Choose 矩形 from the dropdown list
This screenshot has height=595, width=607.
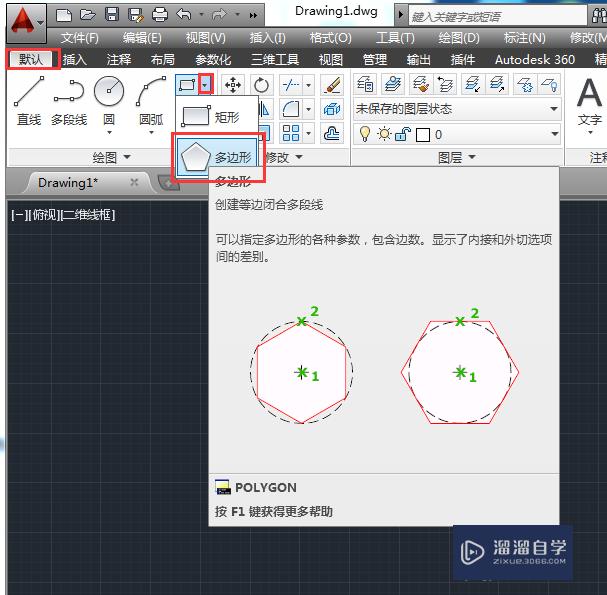tap(217, 117)
